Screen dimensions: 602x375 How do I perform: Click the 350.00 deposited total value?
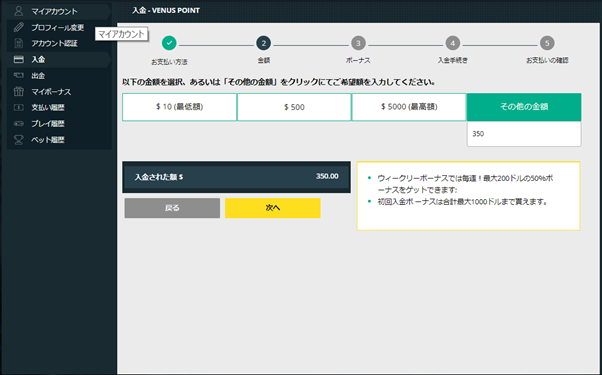[x=327, y=177]
